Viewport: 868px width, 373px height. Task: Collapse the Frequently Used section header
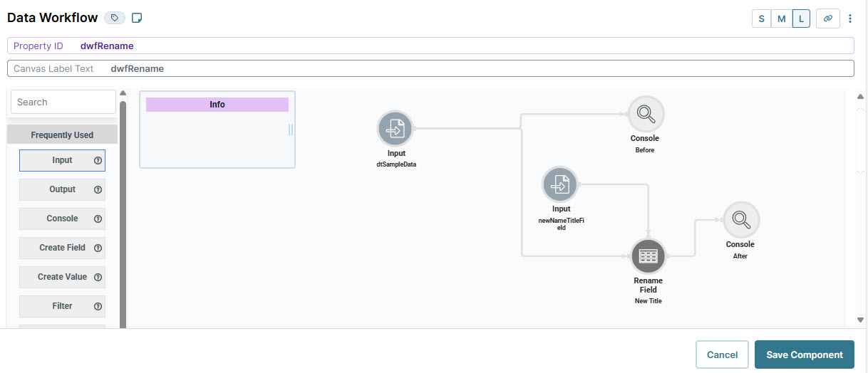point(62,135)
